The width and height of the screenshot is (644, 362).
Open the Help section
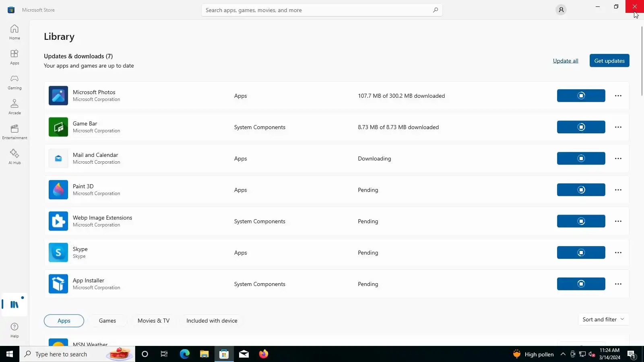(14, 330)
